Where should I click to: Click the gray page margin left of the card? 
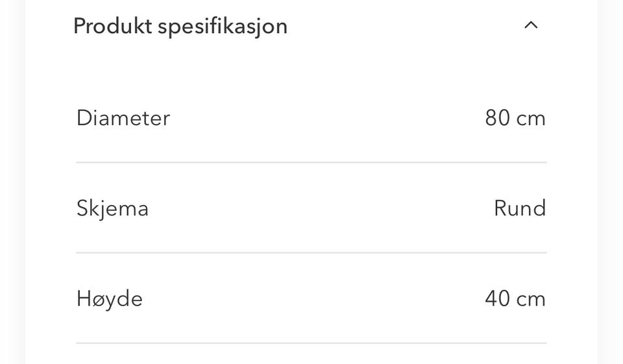coord(11,182)
